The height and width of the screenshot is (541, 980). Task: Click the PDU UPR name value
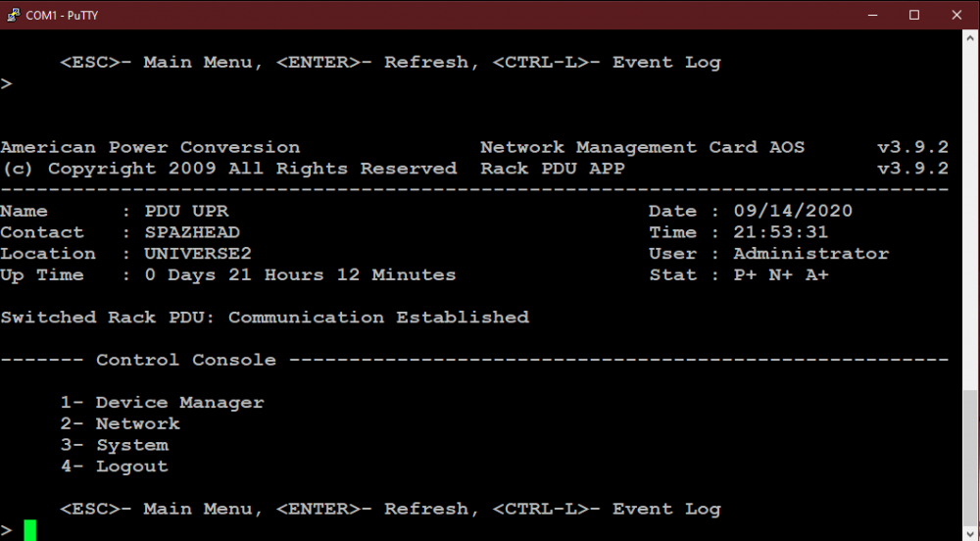186,211
